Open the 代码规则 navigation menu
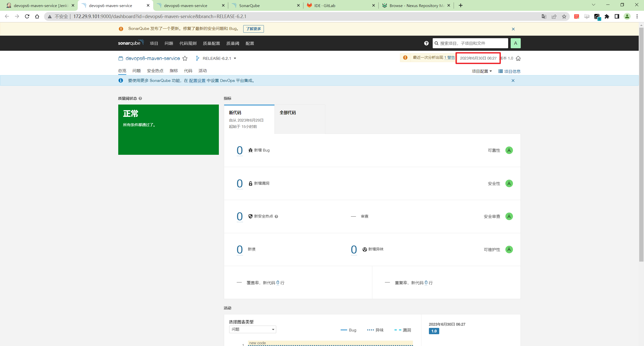The width and height of the screenshot is (644, 346). pyautogui.click(x=188, y=43)
